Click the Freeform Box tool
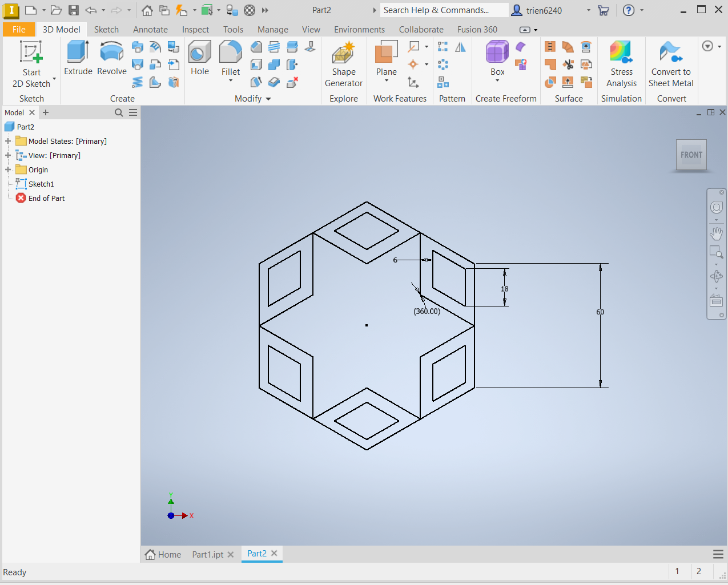728x585 pixels. 497,53
